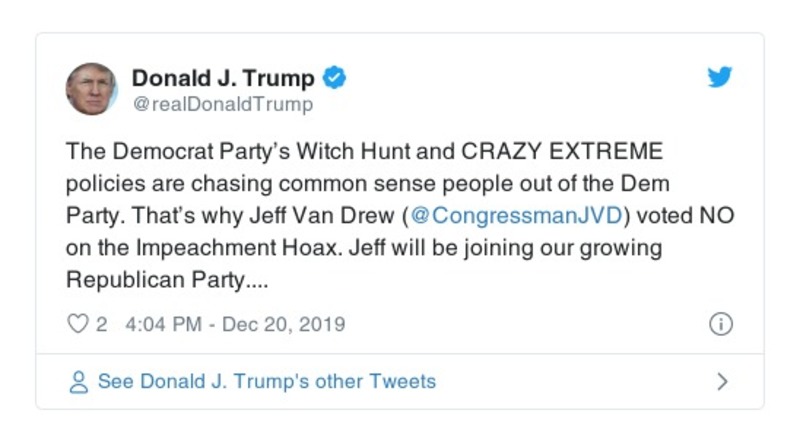Click the "4:04 PM - Dec 20, 2019" timestamp
The height and width of the screenshot is (445, 800).
235,324
